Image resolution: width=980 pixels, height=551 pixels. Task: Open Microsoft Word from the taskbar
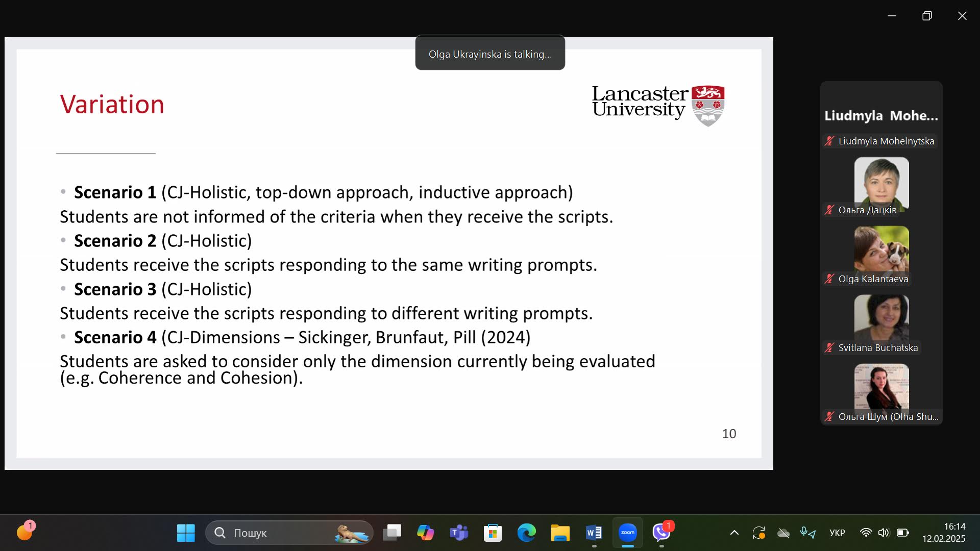(x=594, y=533)
